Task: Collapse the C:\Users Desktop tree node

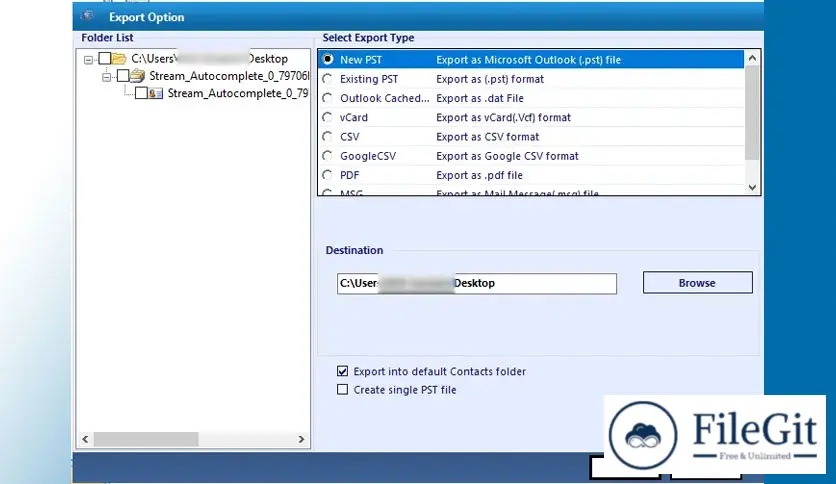Action: [89, 60]
